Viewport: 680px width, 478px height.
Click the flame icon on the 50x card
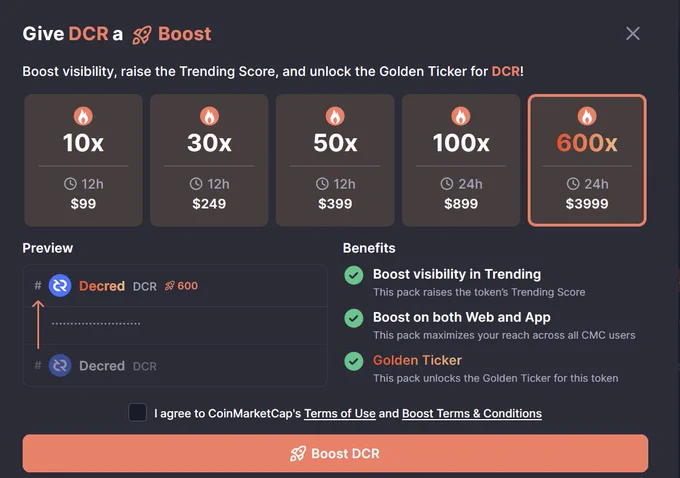coord(335,116)
